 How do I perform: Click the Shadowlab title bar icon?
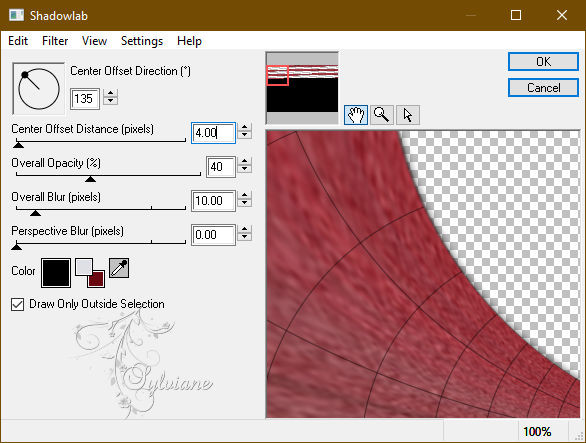(16, 15)
